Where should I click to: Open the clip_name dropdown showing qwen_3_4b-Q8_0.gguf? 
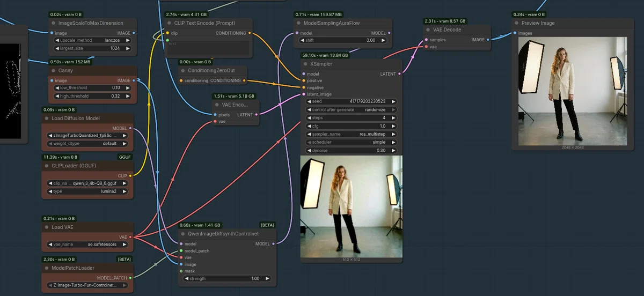(88, 183)
